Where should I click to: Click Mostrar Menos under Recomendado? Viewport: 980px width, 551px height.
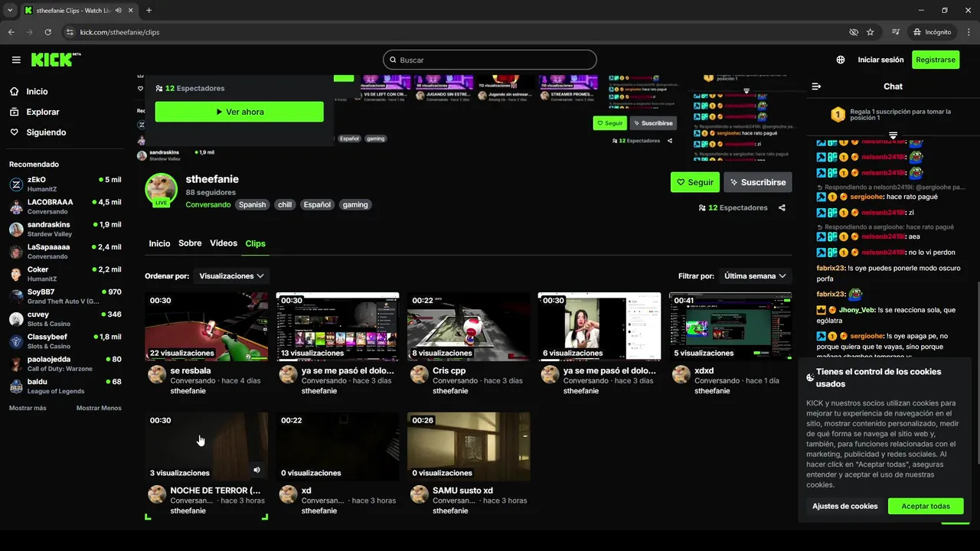point(99,408)
